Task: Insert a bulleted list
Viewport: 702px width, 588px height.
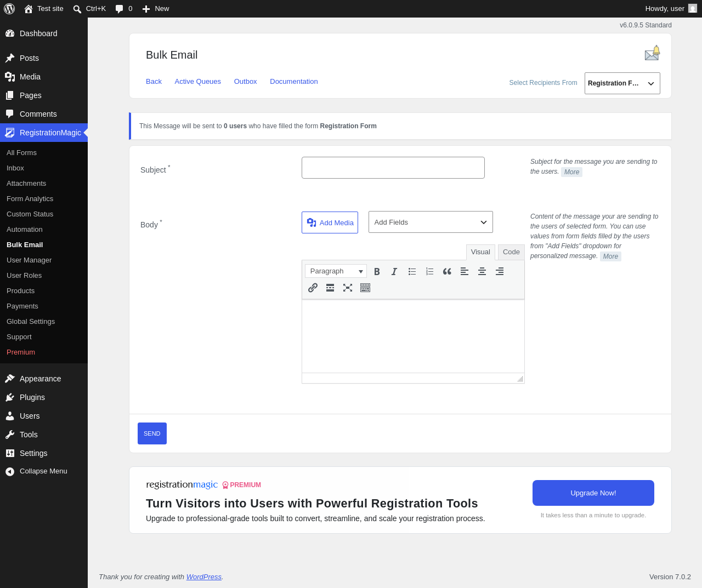Action: [x=412, y=271]
